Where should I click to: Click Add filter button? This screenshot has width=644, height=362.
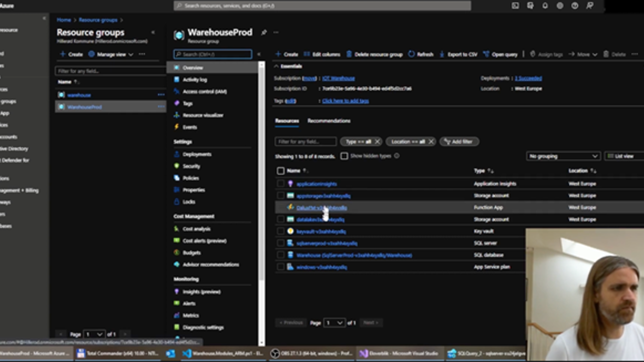(x=459, y=141)
